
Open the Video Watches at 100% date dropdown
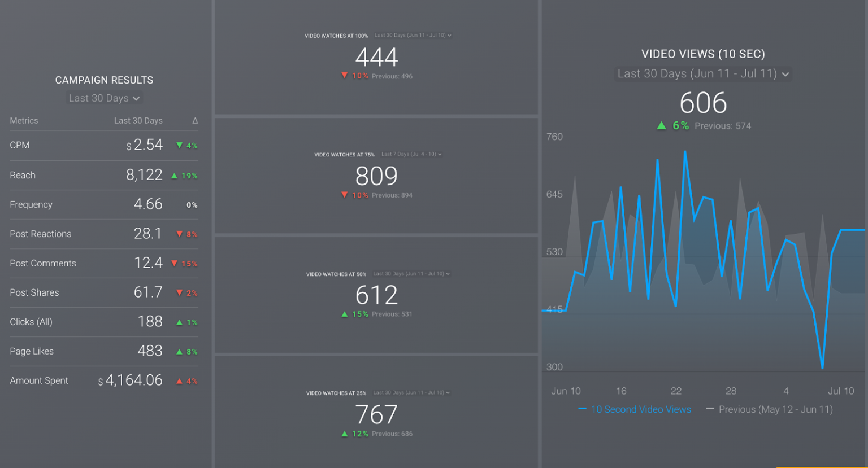(413, 35)
